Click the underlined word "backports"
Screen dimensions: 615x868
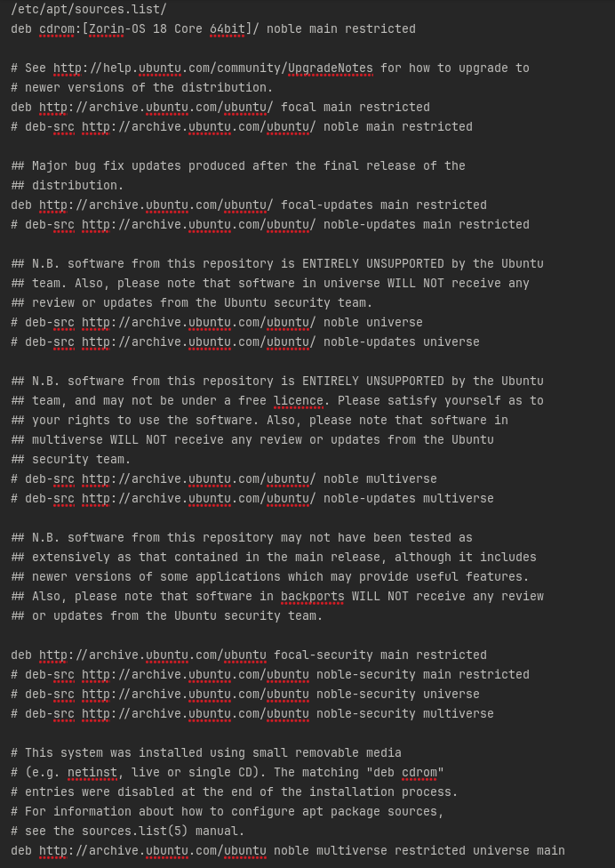(x=312, y=597)
